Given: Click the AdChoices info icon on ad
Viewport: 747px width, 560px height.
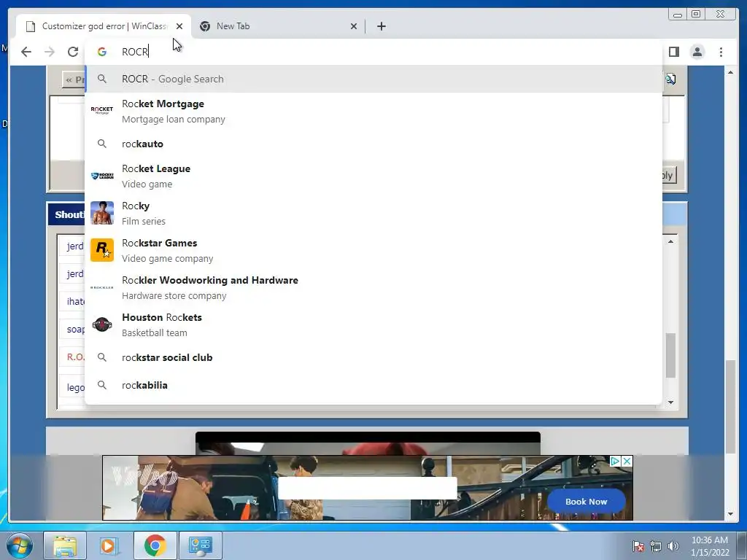Looking at the screenshot, I should [616, 461].
